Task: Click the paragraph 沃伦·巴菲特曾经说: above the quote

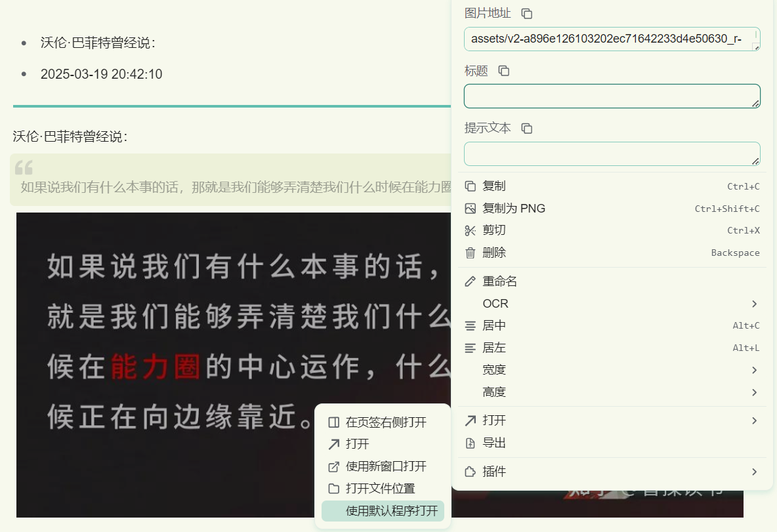Action: 70,136
